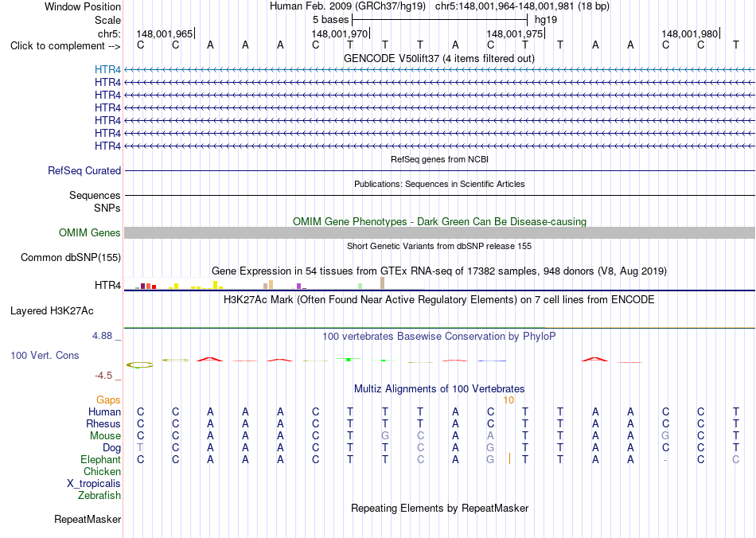The image size is (756, 538).
Task: Click 'Publications: Sequences in Scientific Articles' title
Action: coord(439,184)
